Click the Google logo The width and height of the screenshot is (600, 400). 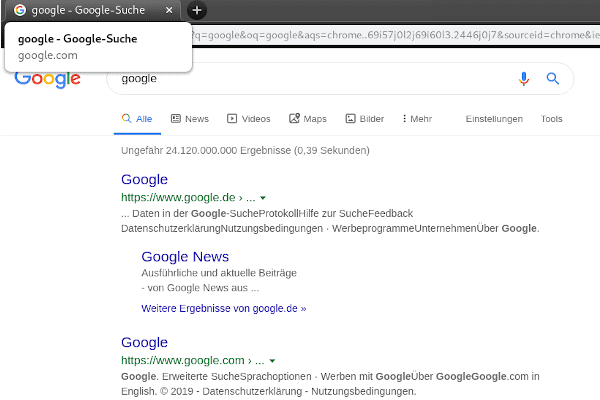coord(47,79)
